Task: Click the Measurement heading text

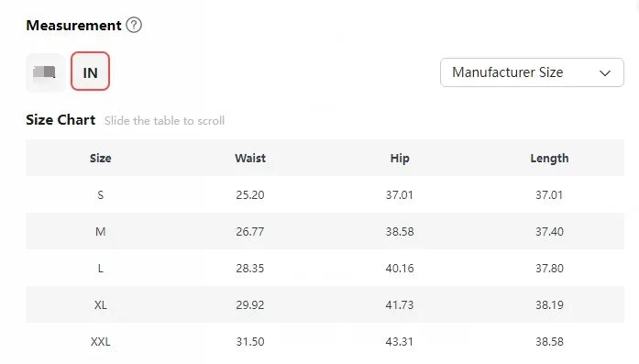Action: coord(73,26)
